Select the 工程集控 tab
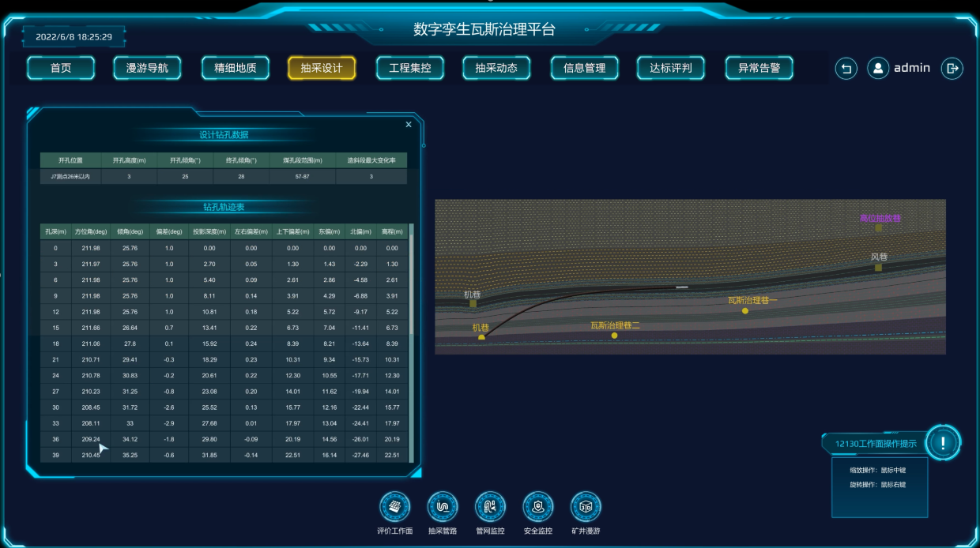Screen dimensions: 980x548 click(410, 69)
